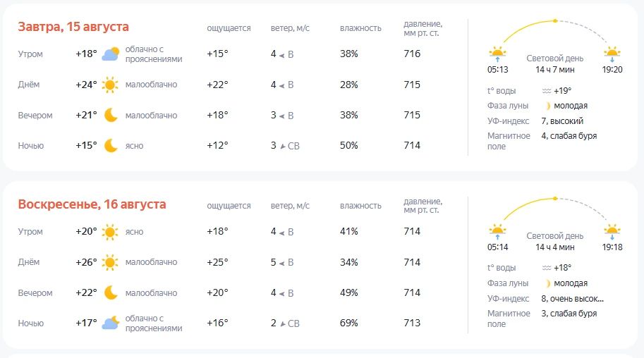Viewport: 644px width, 358px height.
Task: Click the sun position marker on the August 16 daylight arc
Action: point(555,198)
